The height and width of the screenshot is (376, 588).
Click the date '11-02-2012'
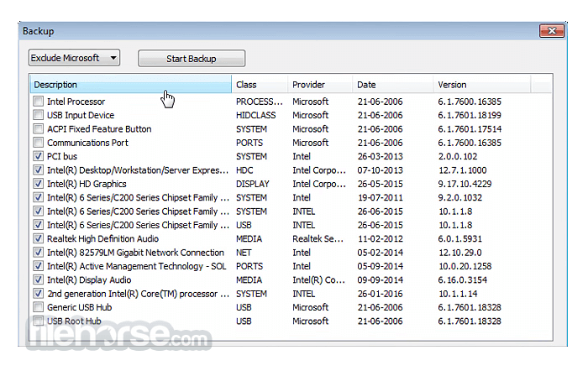tap(381, 238)
